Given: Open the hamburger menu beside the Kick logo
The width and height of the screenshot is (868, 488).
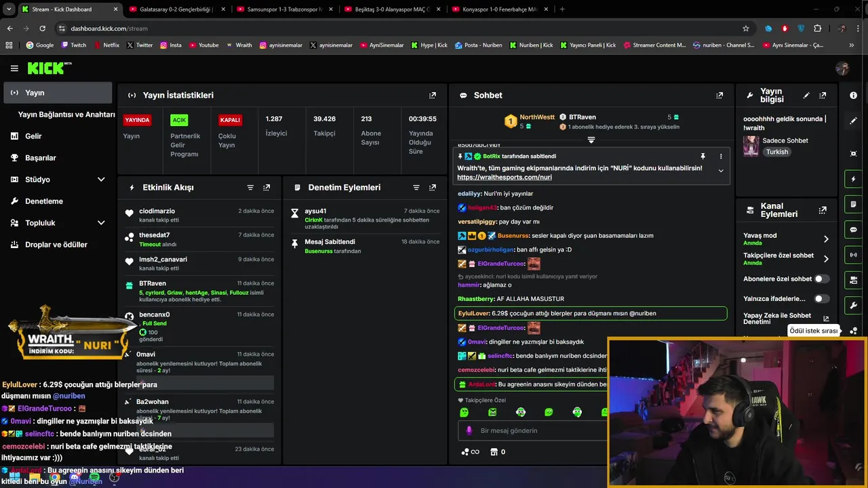Looking at the screenshot, I should click(x=14, y=68).
